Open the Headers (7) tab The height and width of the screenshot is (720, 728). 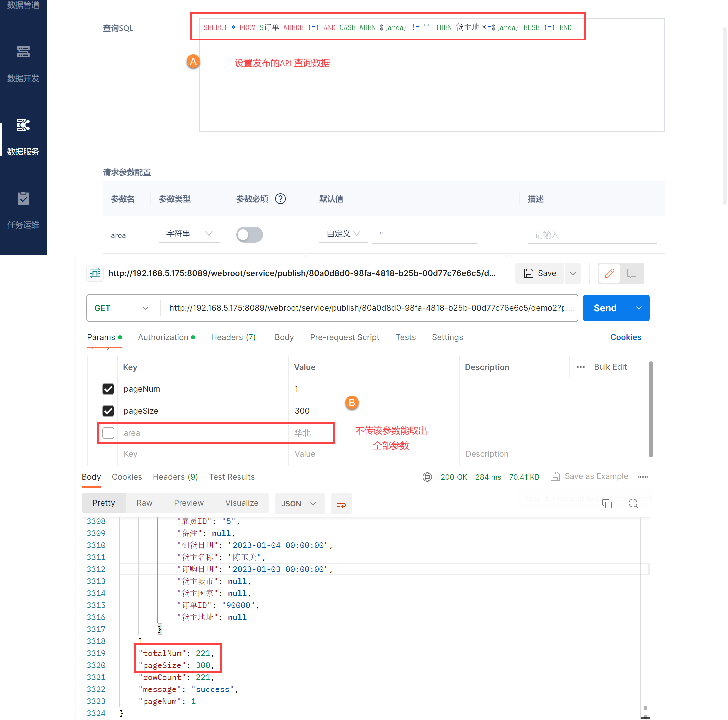pos(233,337)
